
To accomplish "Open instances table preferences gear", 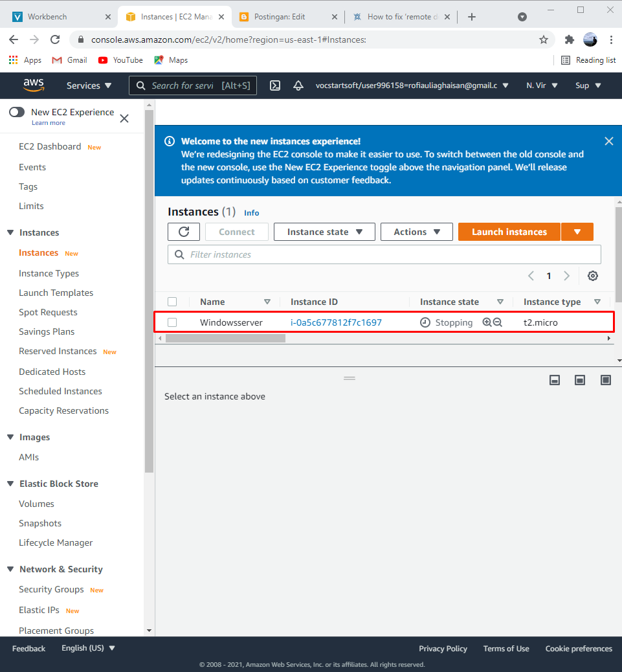I will (592, 276).
